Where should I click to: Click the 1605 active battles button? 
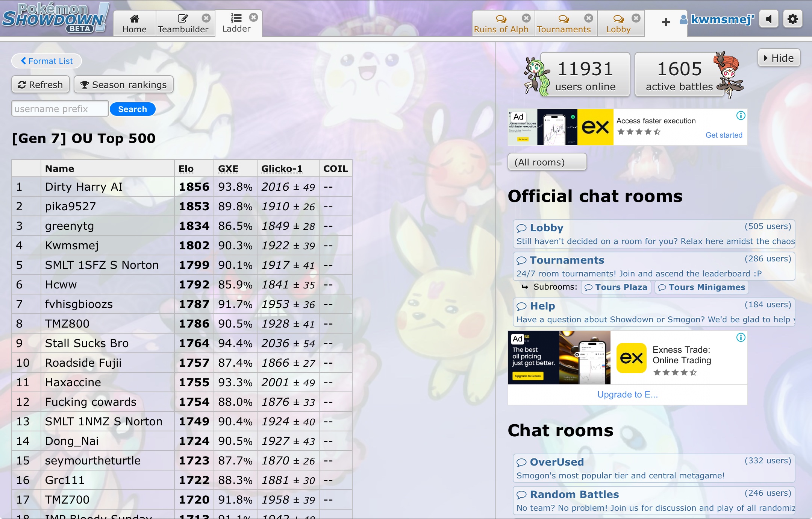tap(679, 74)
